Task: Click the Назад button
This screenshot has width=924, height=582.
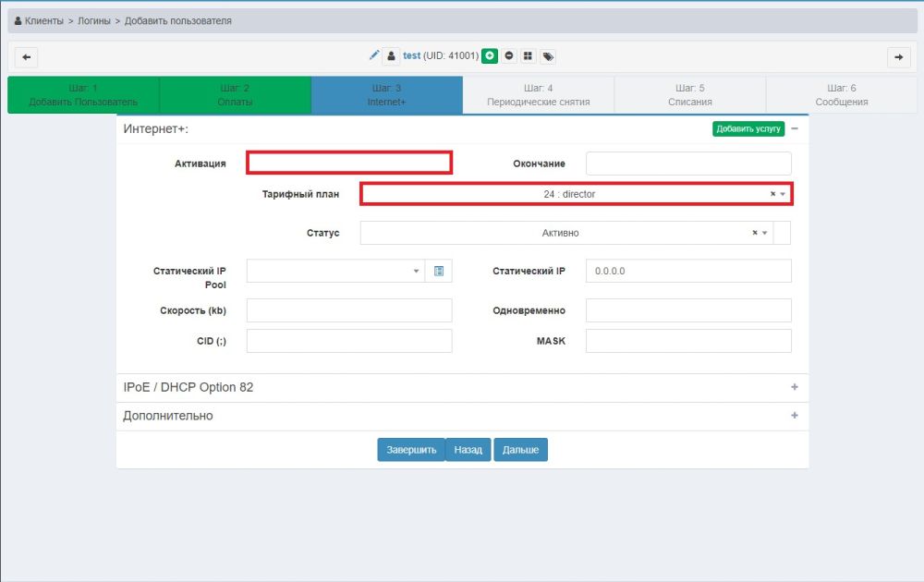Action: tap(468, 450)
